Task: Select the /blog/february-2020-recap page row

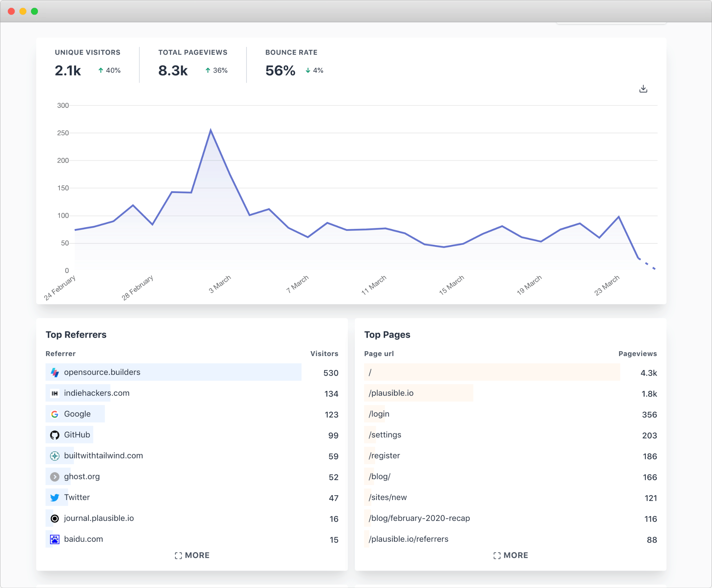Action: 419,518
